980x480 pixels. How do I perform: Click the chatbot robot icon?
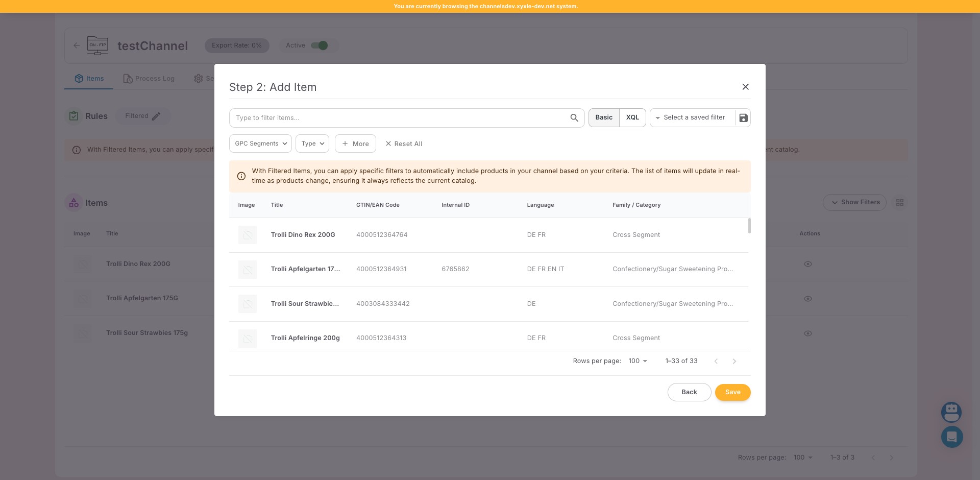coord(951,412)
